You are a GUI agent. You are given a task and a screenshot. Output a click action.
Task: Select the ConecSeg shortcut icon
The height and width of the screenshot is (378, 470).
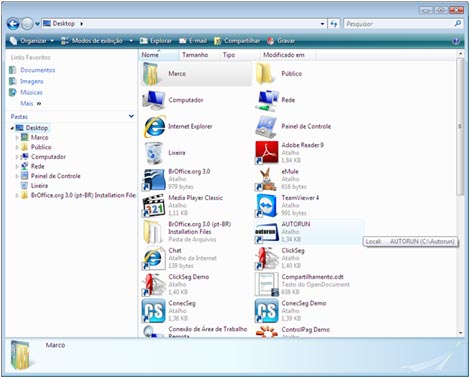(x=154, y=311)
